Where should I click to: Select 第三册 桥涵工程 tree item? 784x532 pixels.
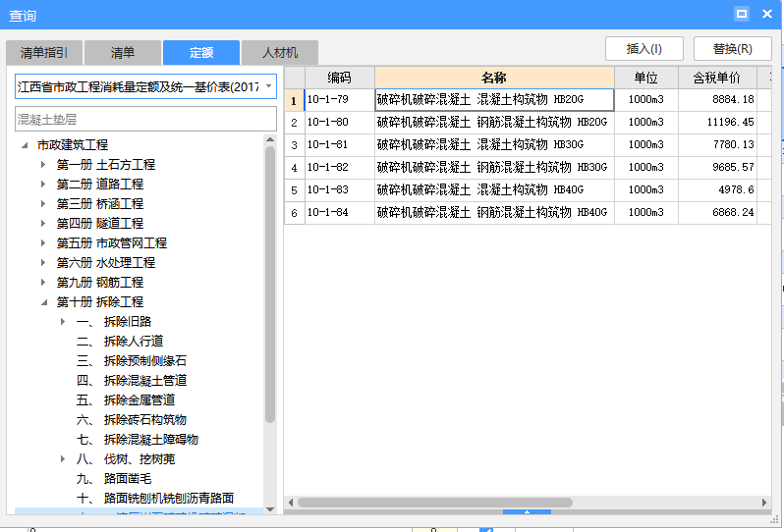tap(100, 204)
